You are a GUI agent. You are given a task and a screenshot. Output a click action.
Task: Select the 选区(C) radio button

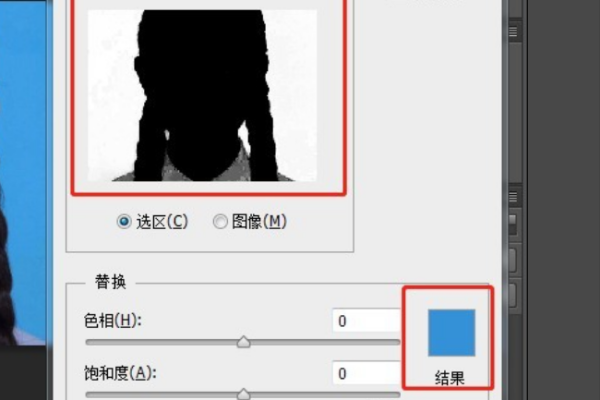[124, 221]
